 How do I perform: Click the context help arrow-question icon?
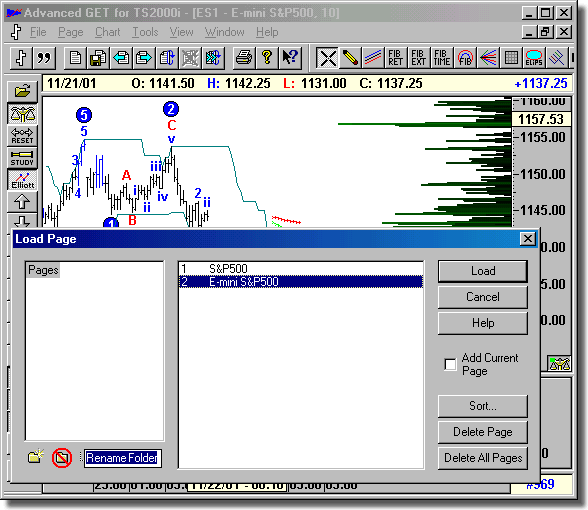[290, 58]
